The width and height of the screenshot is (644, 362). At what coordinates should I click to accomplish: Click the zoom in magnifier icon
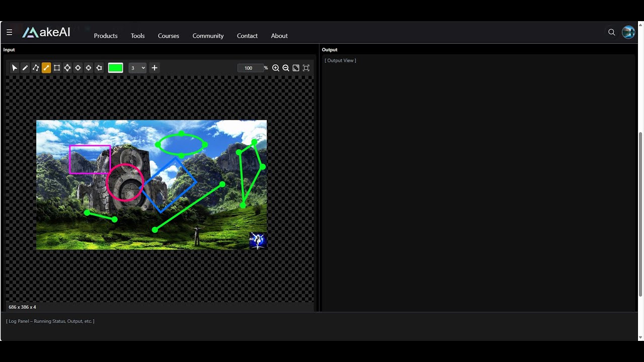point(276,68)
